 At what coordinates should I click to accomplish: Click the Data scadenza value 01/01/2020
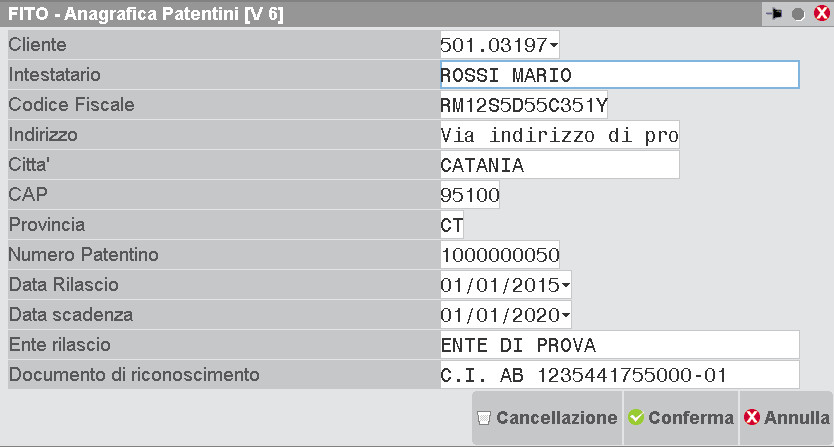(x=500, y=315)
